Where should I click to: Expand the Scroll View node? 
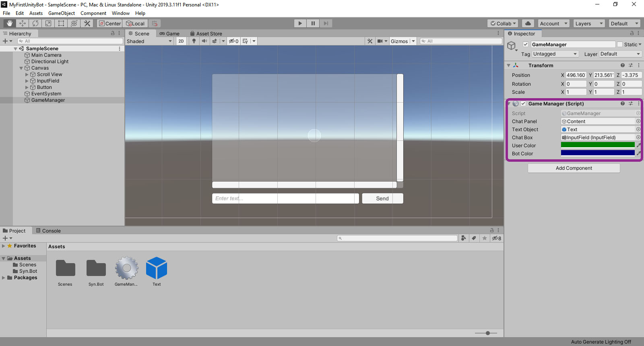point(27,74)
